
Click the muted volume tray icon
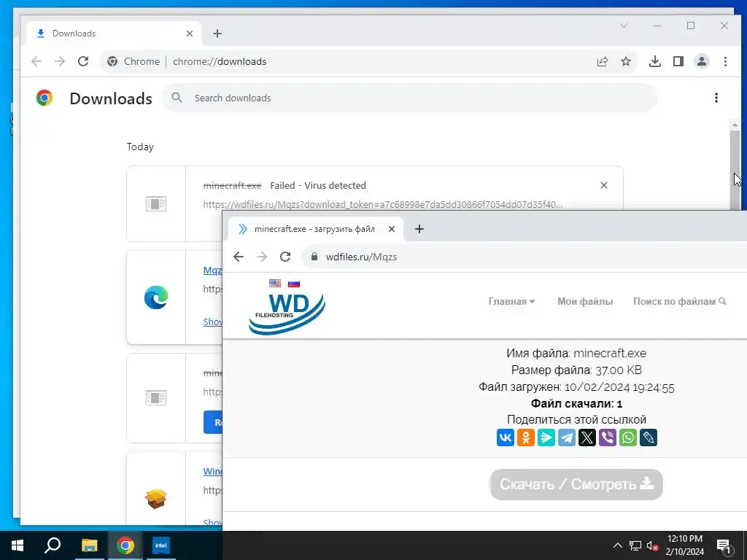(x=653, y=545)
